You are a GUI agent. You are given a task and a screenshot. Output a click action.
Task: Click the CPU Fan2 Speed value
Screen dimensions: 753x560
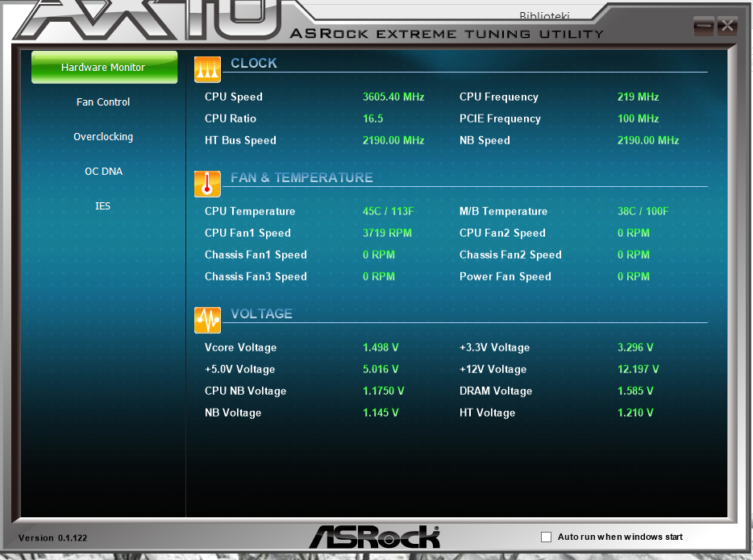click(x=634, y=233)
